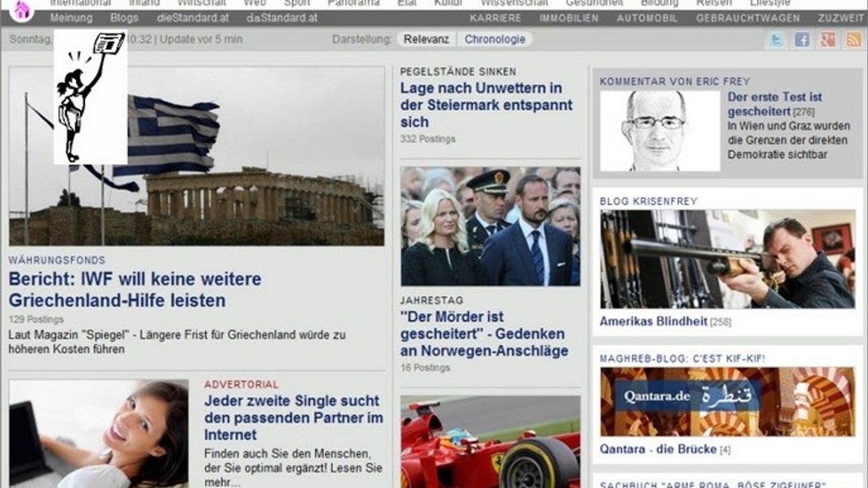Click the pink home icon

click(22, 9)
